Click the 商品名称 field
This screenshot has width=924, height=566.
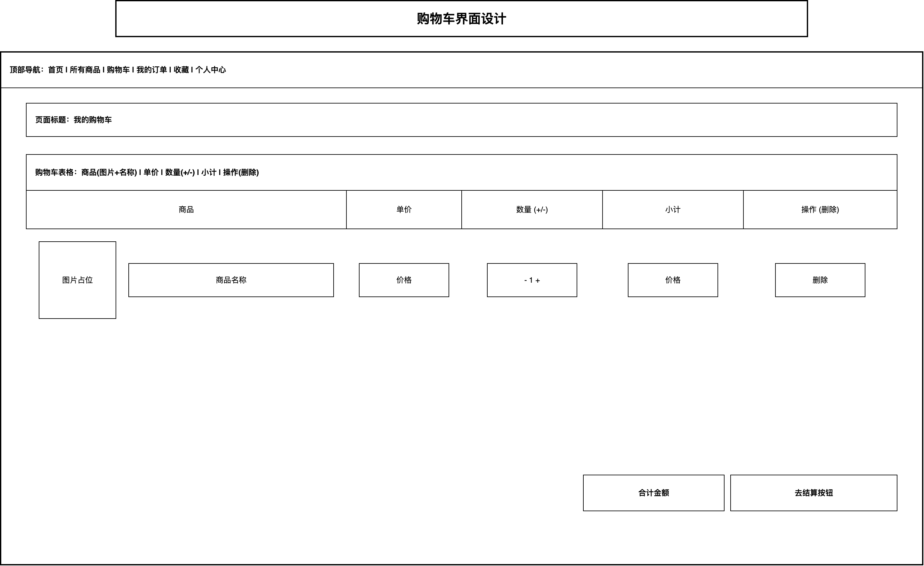(x=231, y=280)
